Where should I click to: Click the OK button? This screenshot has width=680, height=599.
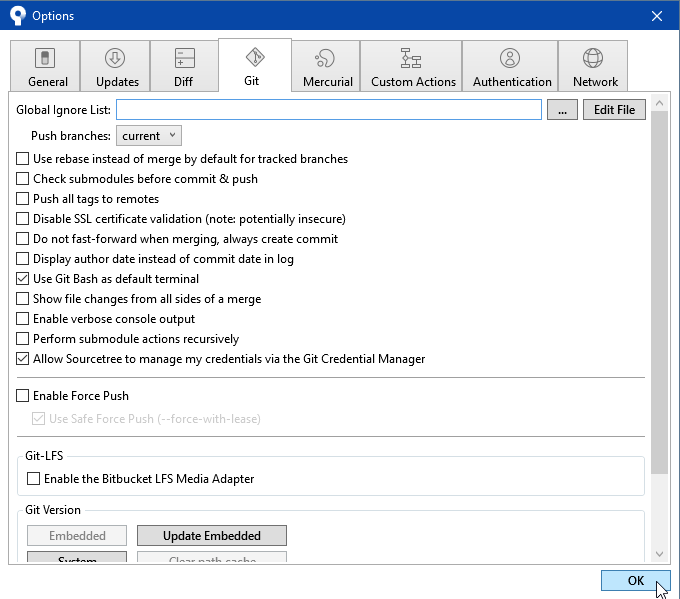pyautogui.click(x=635, y=580)
